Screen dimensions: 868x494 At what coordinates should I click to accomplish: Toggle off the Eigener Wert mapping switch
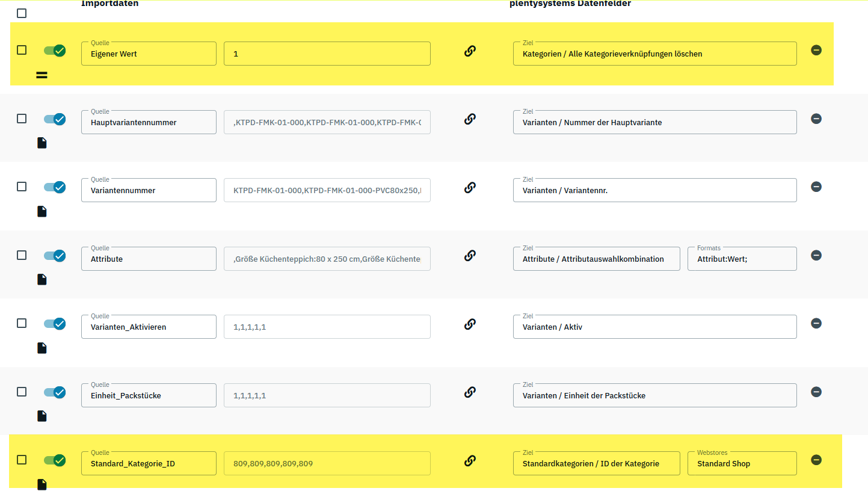point(55,51)
